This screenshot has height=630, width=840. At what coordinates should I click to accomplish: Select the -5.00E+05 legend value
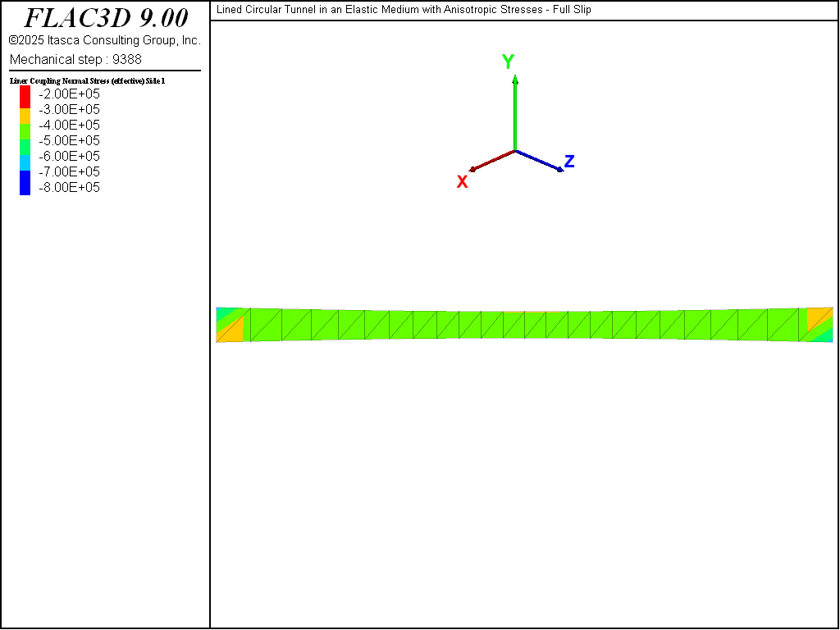pyautogui.click(x=69, y=140)
